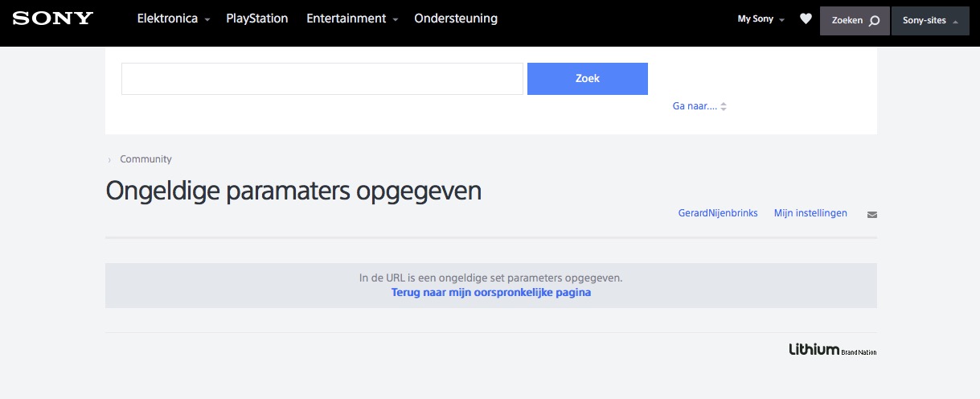Open the GerardNijenbrinks profile link
Screen dimensions: 980x399
718,213
